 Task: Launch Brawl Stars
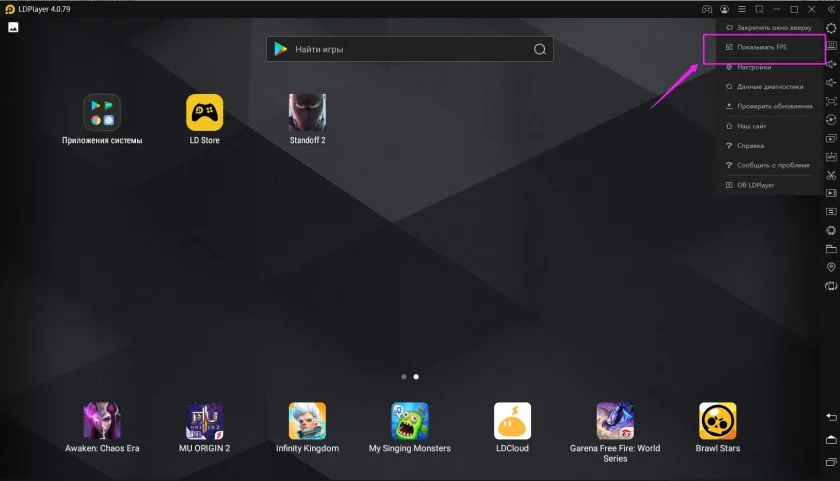718,427
